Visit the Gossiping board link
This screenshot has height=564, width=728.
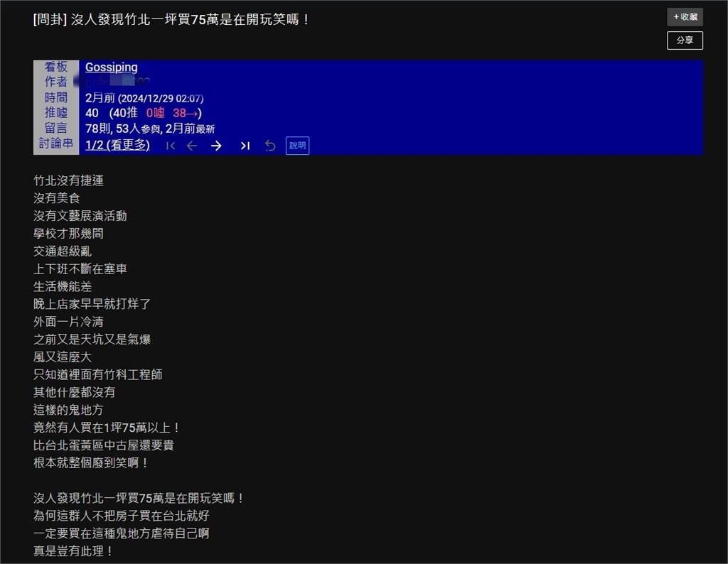tap(111, 67)
